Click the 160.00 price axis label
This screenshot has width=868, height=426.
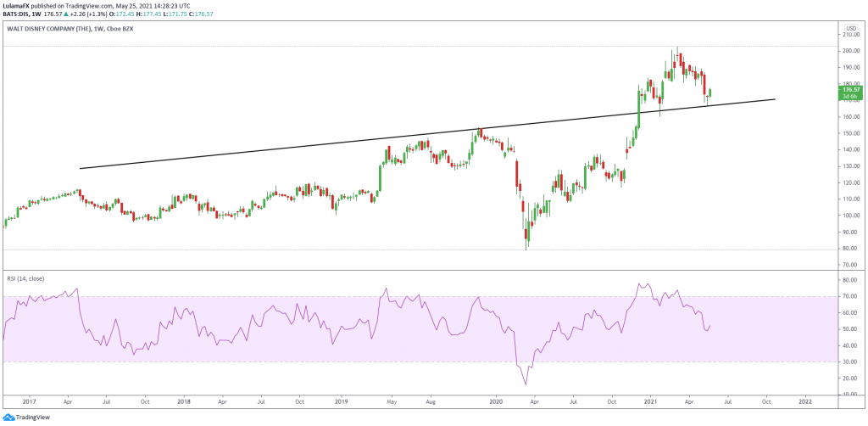click(x=849, y=117)
